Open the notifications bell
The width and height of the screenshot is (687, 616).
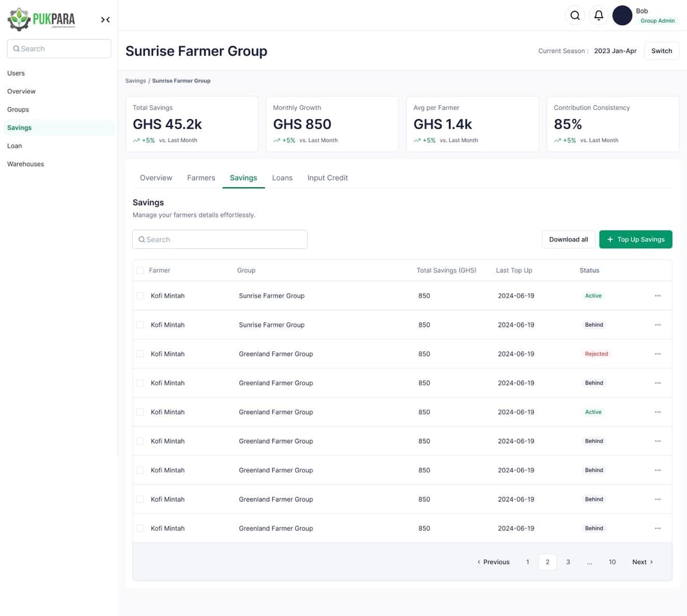pos(598,15)
